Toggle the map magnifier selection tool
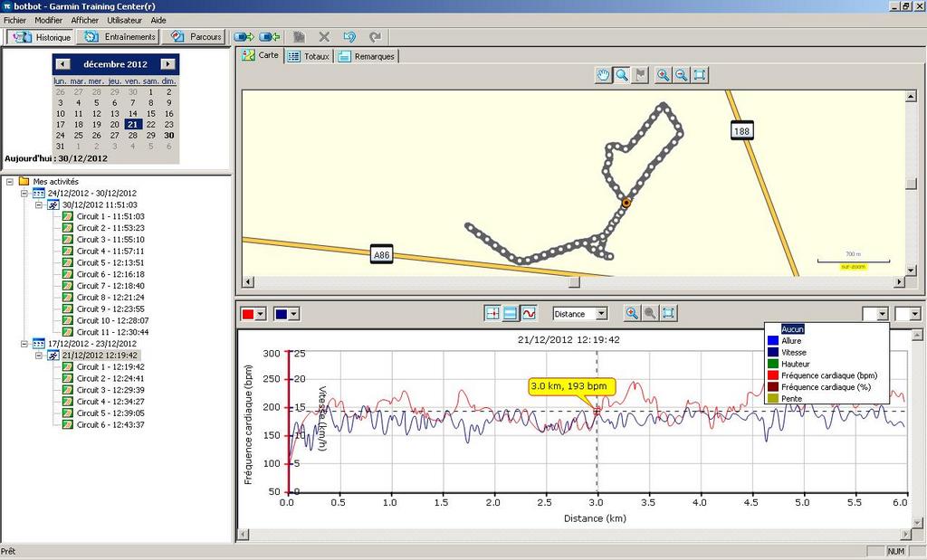The height and width of the screenshot is (560, 927). point(622,75)
